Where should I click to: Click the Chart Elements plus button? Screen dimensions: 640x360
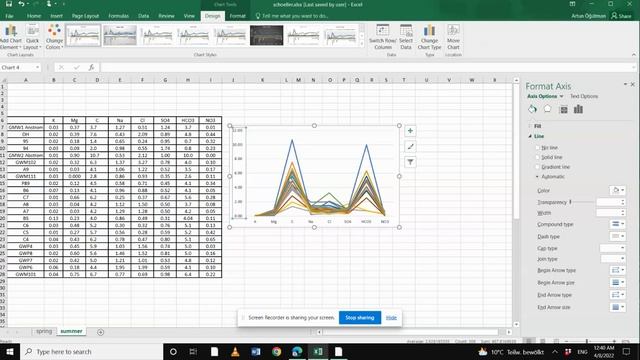(x=410, y=131)
